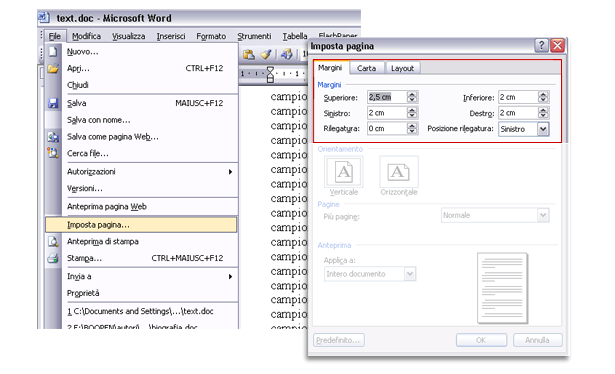Image resolution: width=615 pixels, height=374 pixels.
Task: Click the help question mark in Imposta pagina
Action: pos(541,45)
